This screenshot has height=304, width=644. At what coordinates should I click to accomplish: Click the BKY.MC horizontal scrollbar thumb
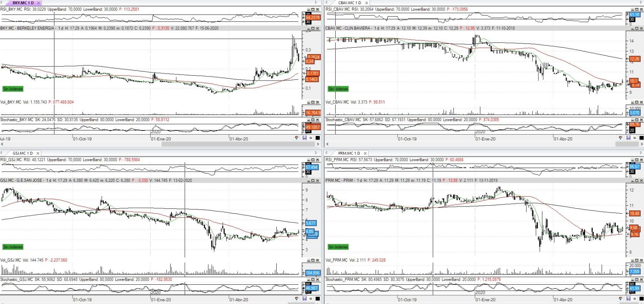coord(238,144)
